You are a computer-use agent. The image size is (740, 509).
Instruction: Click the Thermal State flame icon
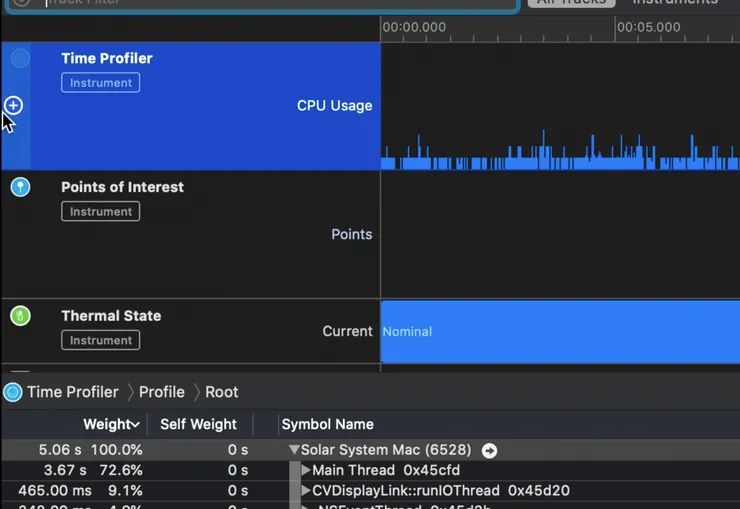[20, 316]
